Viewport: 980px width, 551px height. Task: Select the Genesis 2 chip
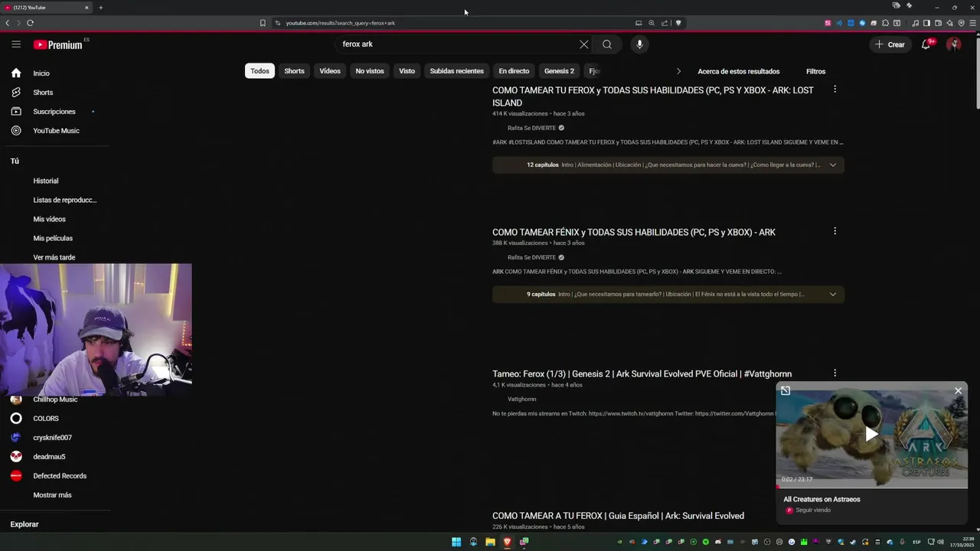[x=559, y=71]
